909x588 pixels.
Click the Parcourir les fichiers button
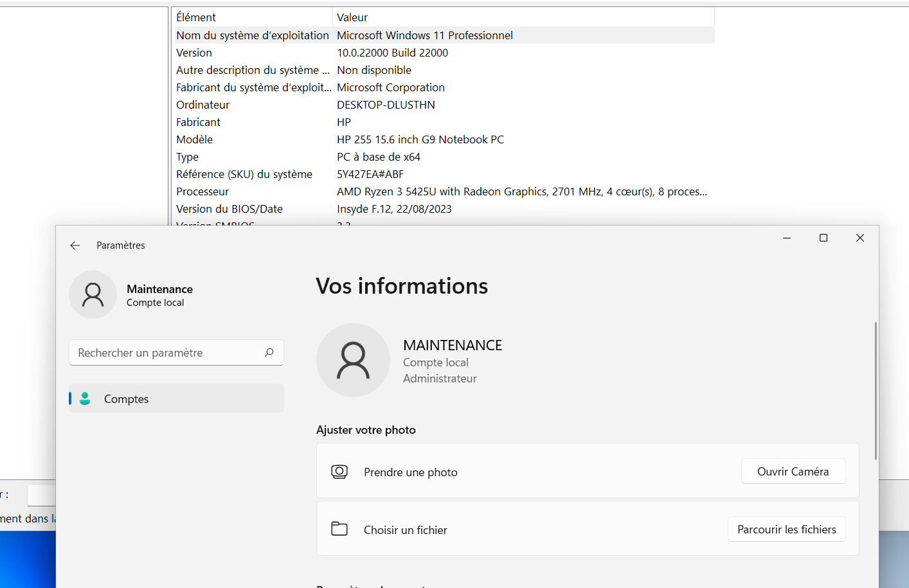click(x=787, y=529)
